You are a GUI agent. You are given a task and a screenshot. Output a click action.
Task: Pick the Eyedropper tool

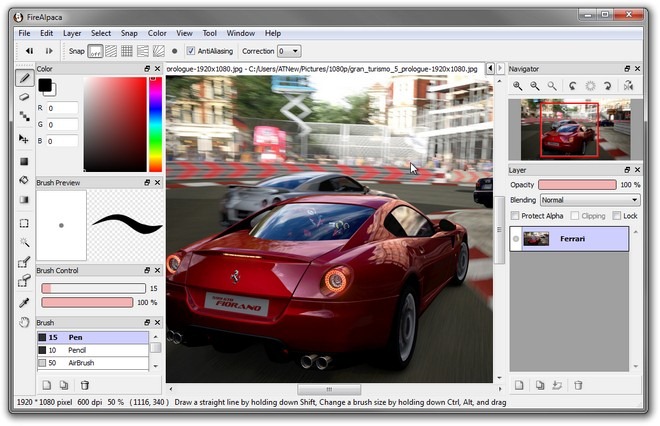(x=25, y=302)
